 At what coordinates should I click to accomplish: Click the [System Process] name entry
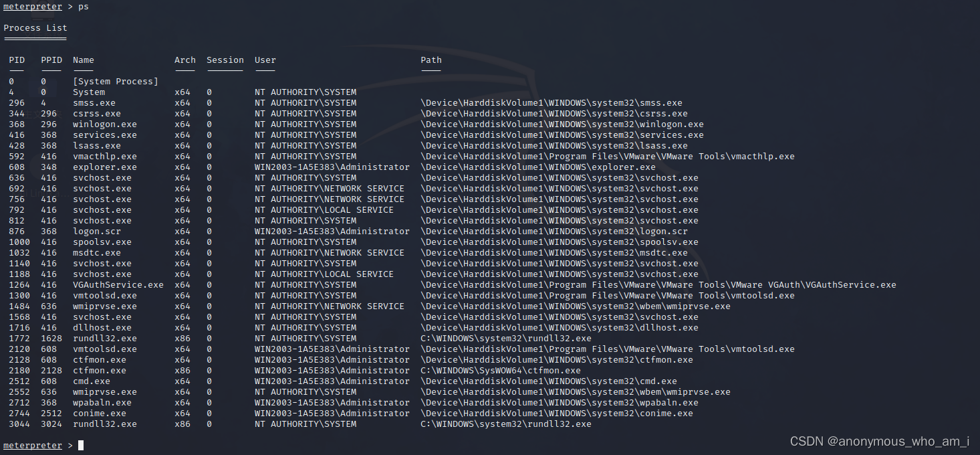[x=116, y=82]
